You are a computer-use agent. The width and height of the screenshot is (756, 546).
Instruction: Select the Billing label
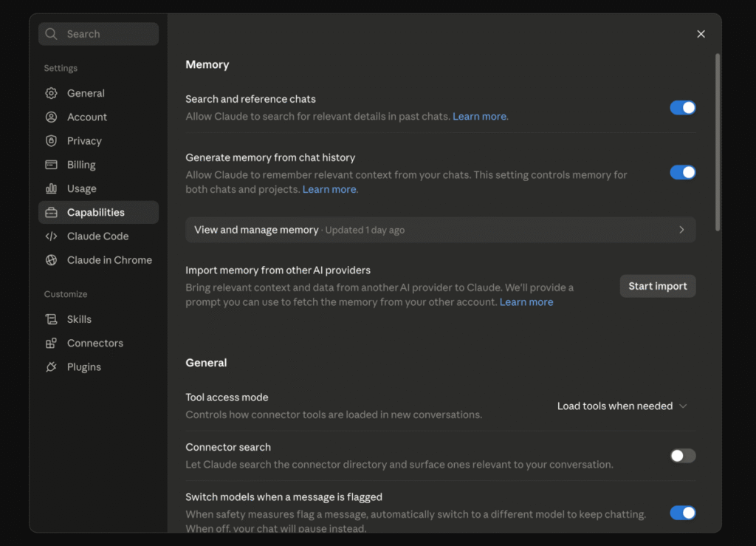tap(81, 165)
